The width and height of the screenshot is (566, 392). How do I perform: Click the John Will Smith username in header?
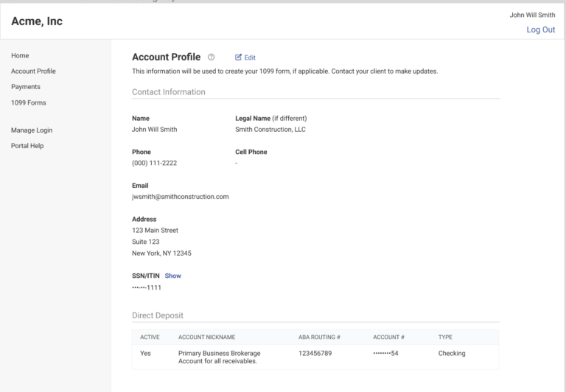pyautogui.click(x=532, y=15)
